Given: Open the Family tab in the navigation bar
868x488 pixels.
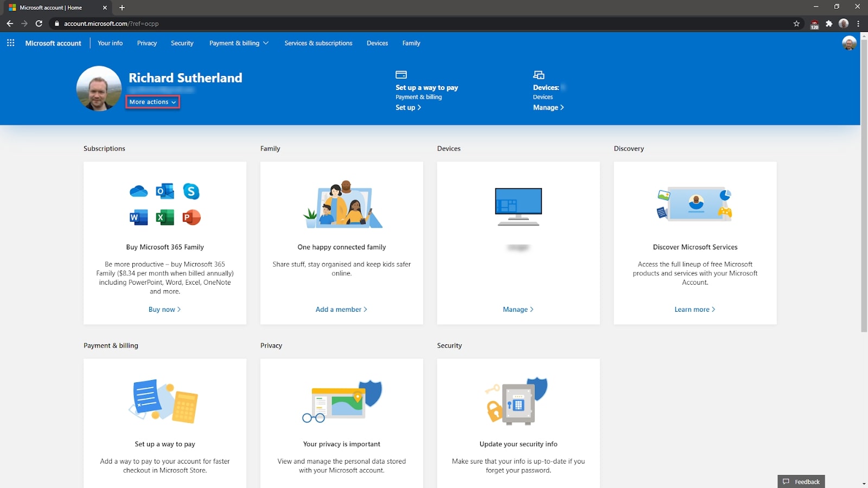Looking at the screenshot, I should coord(411,43).
